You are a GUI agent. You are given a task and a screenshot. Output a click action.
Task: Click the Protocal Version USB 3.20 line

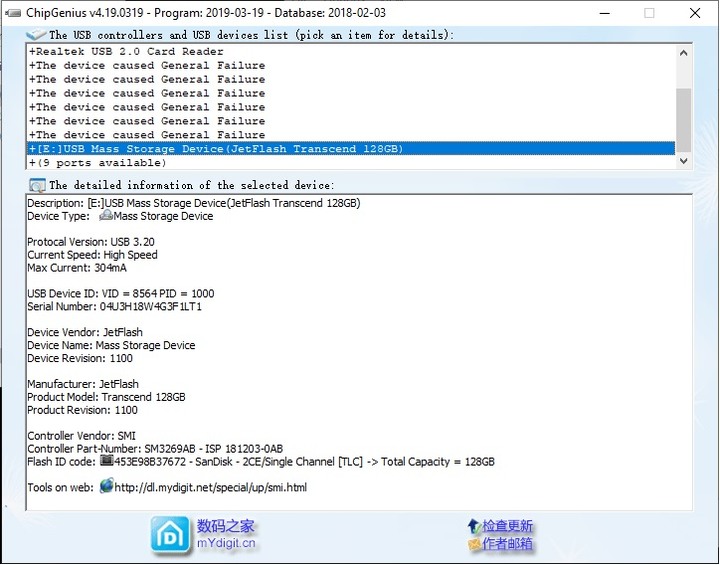point(91,242)
